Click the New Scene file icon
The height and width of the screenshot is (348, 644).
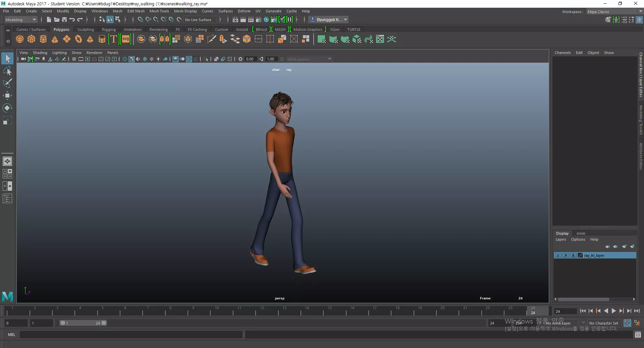(49, 20)
